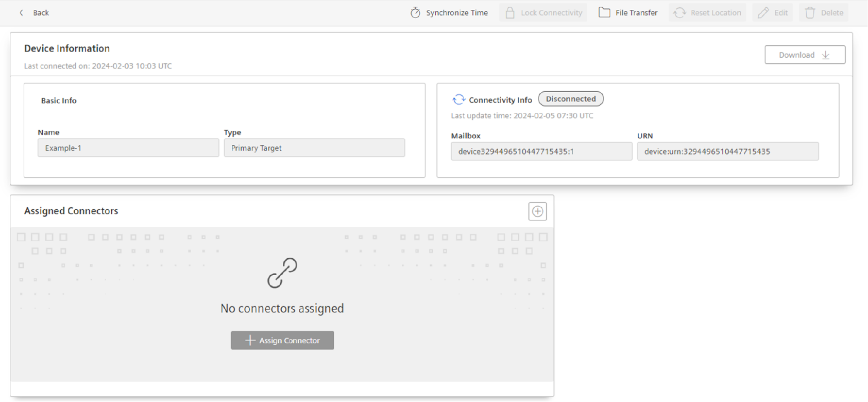This screenshot has width=868, height=402.
Task: Click the 'Device Information' heading
Action: 67,48
